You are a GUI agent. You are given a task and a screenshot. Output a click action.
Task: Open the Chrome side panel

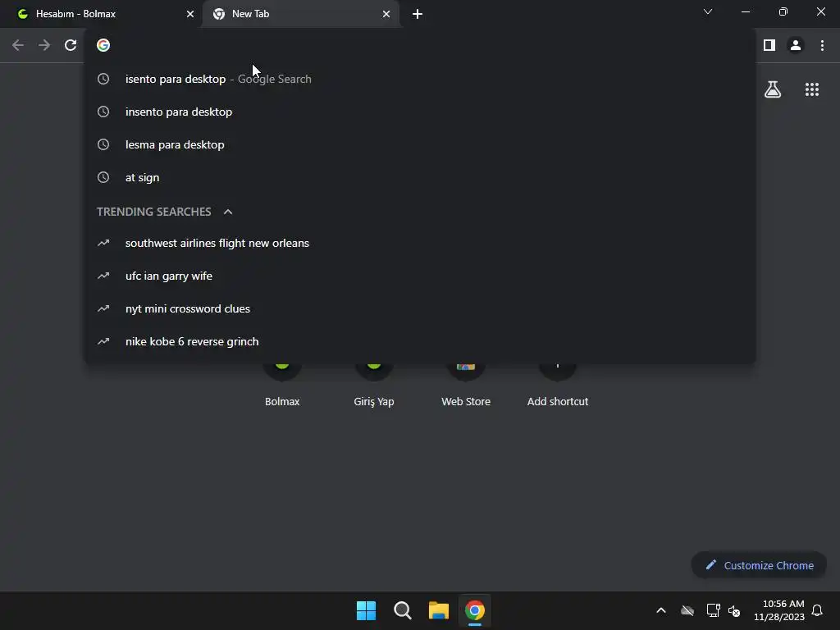[769, 46]
